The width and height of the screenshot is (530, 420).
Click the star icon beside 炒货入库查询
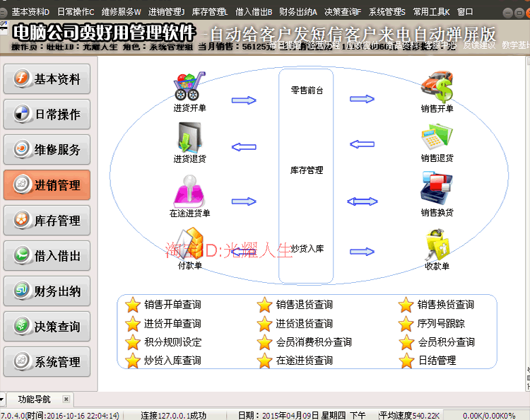(133, 361)
